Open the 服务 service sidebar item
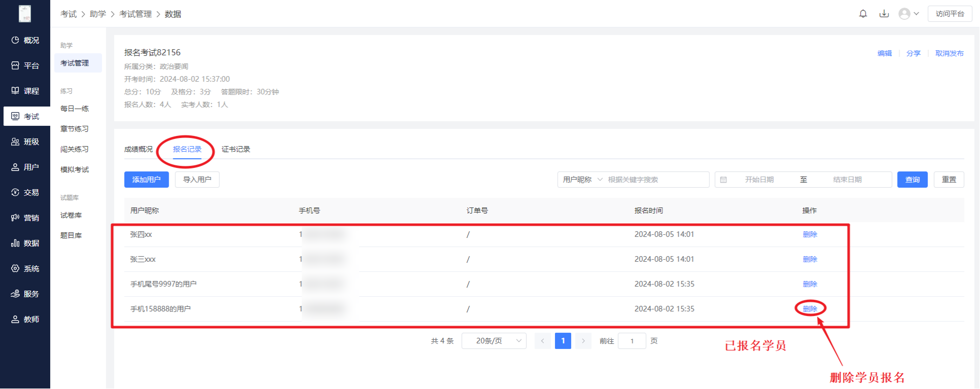The image size is (980, 389). tap(25, 294)
